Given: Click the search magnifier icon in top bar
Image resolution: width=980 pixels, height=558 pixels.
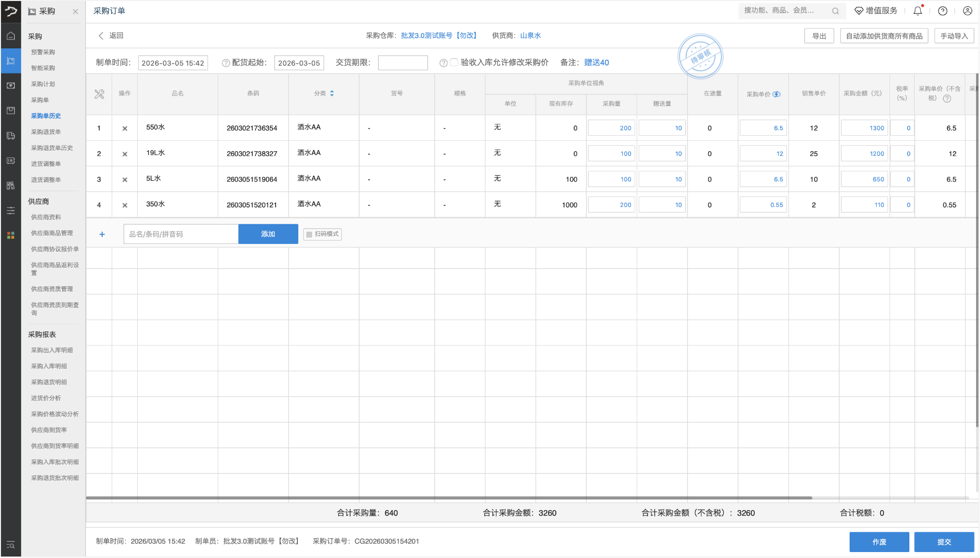Looking at the screenshot, I should click(835, 11).
